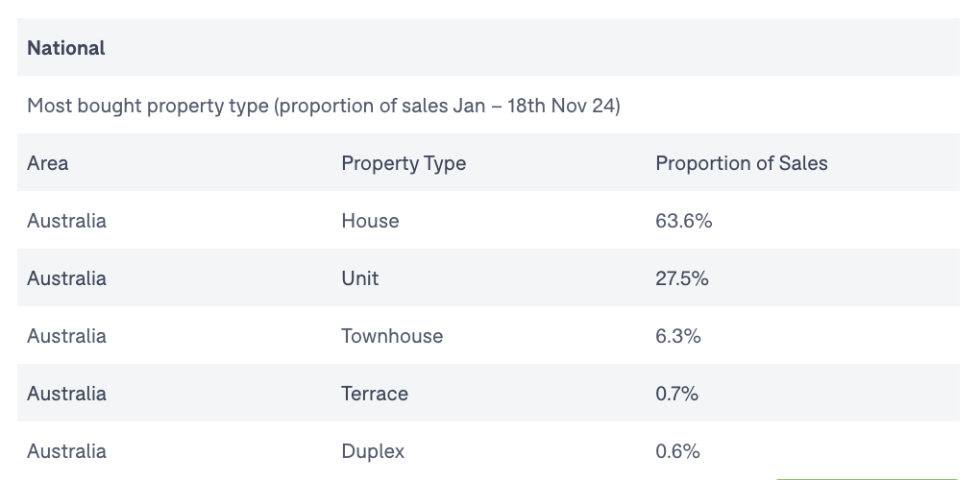Select the Townhouse property type cell
The height and width of the screenshot is (480, 980).
click(392, 336)
